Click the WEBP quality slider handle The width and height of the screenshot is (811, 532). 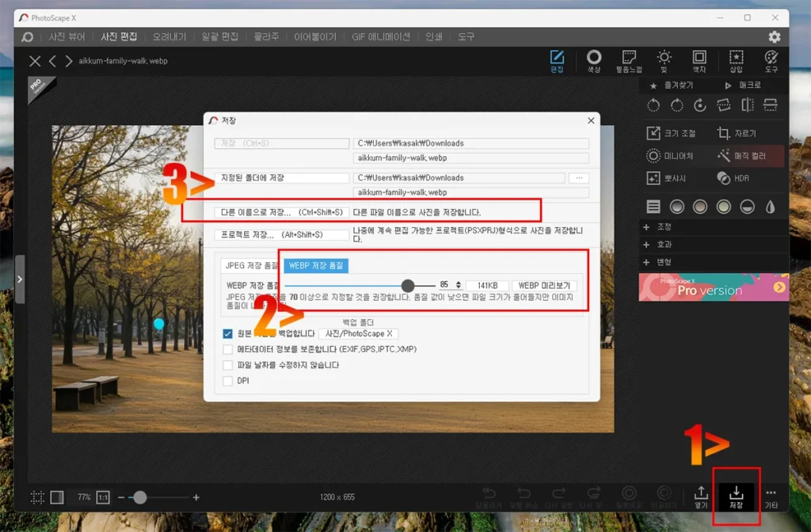[x=408, y=285]
